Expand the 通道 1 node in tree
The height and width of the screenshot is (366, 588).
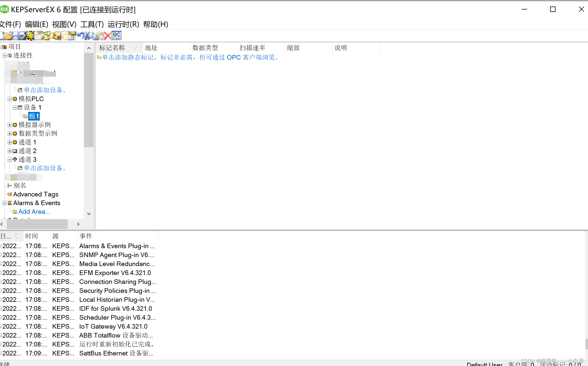[x=9, y=142]
